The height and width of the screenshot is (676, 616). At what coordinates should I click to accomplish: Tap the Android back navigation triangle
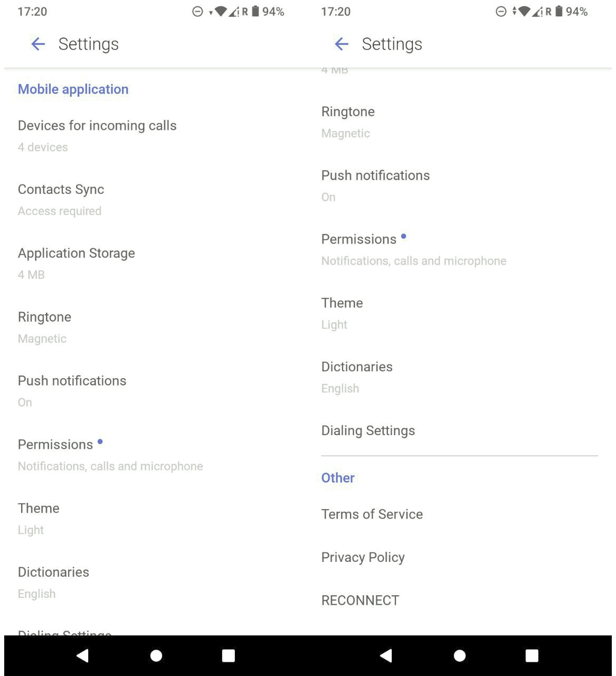tap(82, 655)
